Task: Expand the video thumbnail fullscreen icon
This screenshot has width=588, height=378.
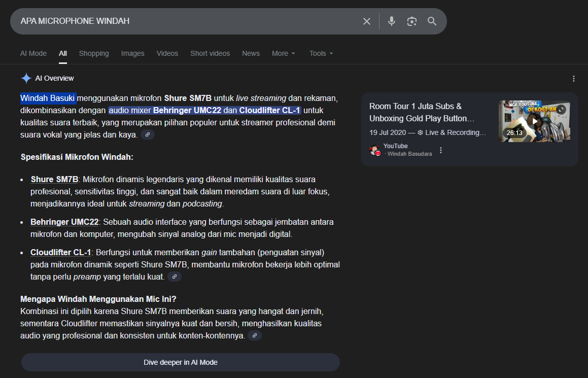Action: point(561,110)
